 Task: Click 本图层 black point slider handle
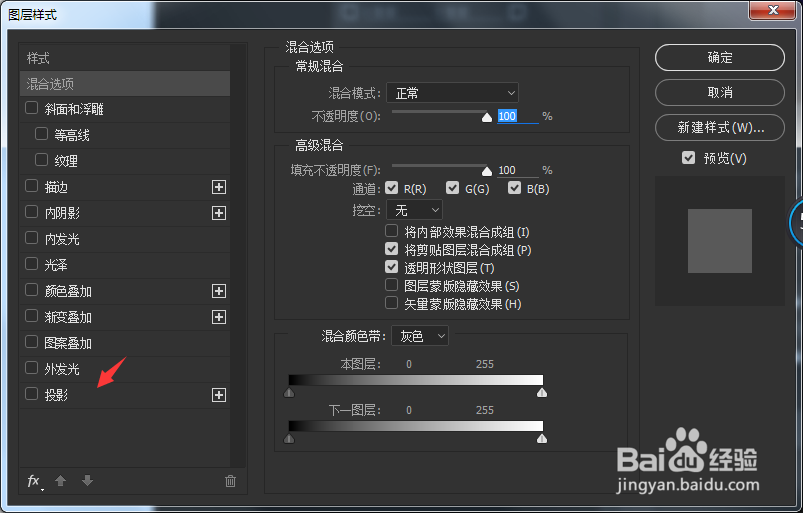pyautogui.click(x=289, y=393)
